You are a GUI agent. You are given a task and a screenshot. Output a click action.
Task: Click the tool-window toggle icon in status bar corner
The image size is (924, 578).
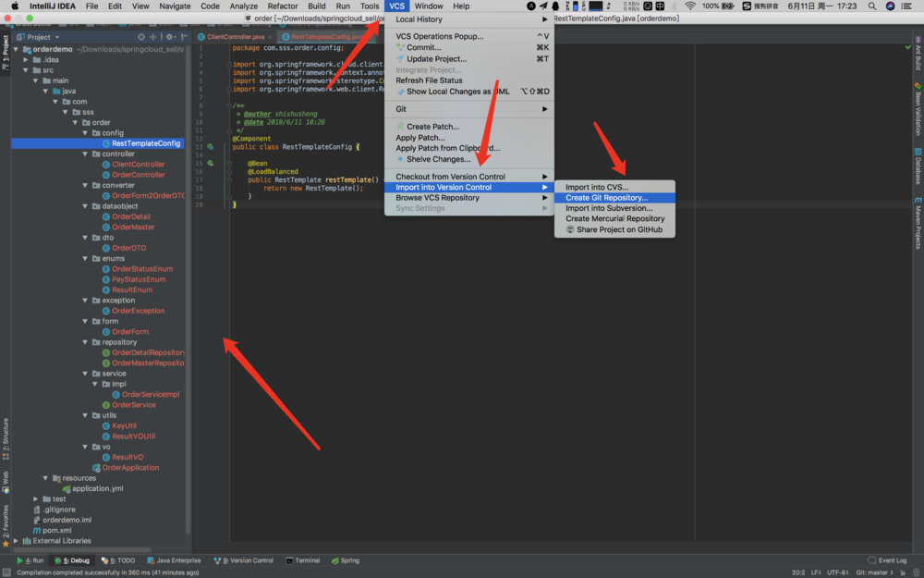coord(6,572)
